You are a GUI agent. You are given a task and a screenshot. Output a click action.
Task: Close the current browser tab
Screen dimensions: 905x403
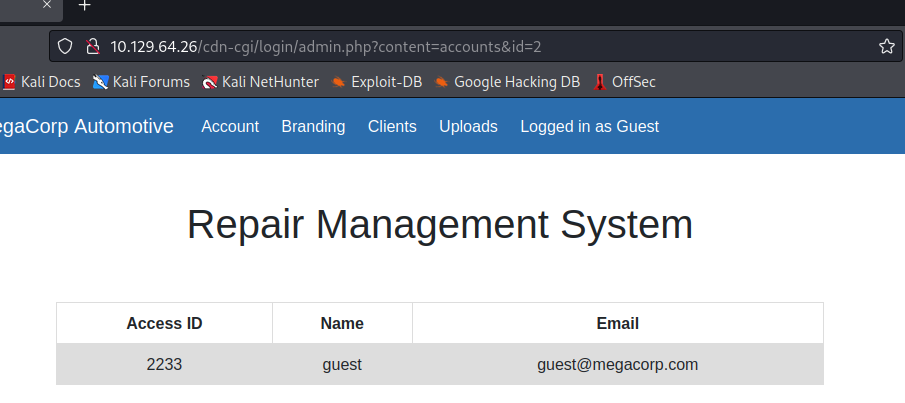(47, 5)
